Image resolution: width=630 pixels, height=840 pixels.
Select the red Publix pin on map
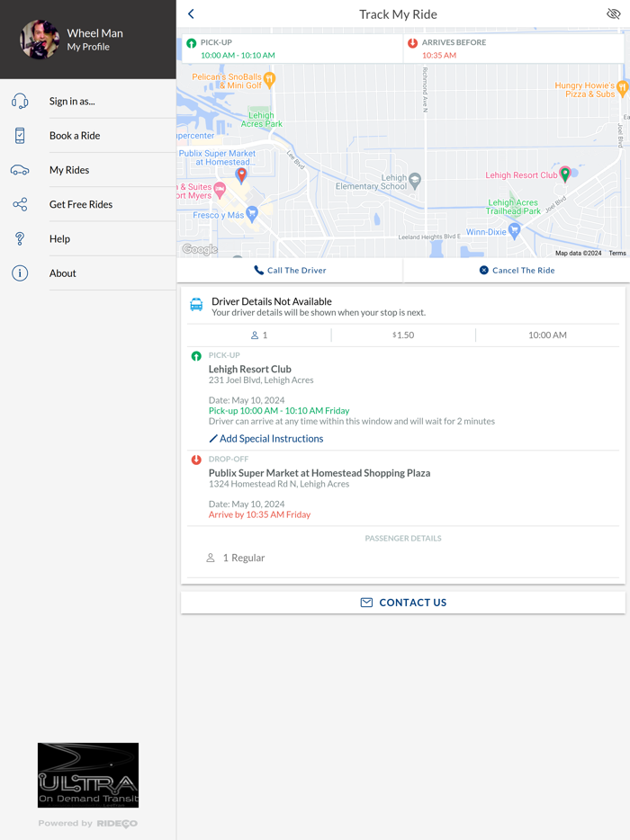point(241,174)
